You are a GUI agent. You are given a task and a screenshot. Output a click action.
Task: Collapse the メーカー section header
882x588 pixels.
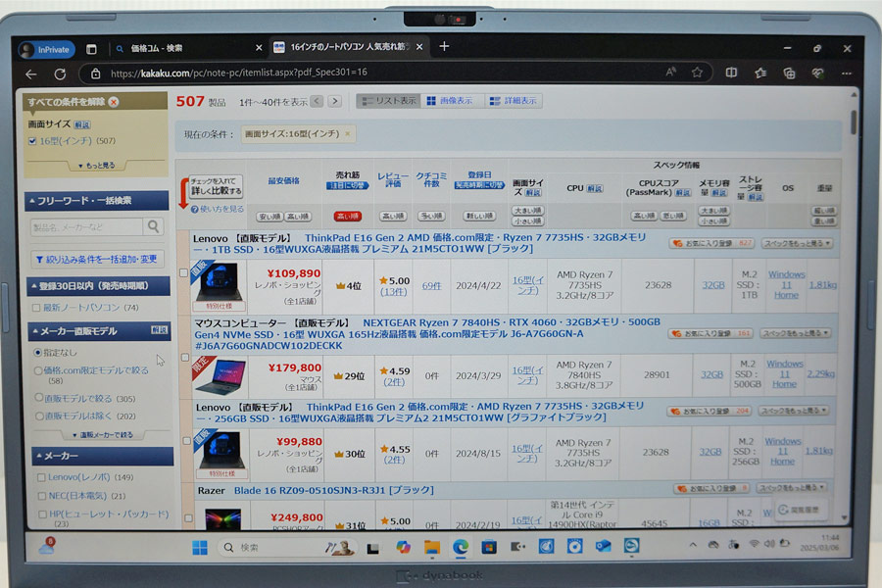click(102, 456)
